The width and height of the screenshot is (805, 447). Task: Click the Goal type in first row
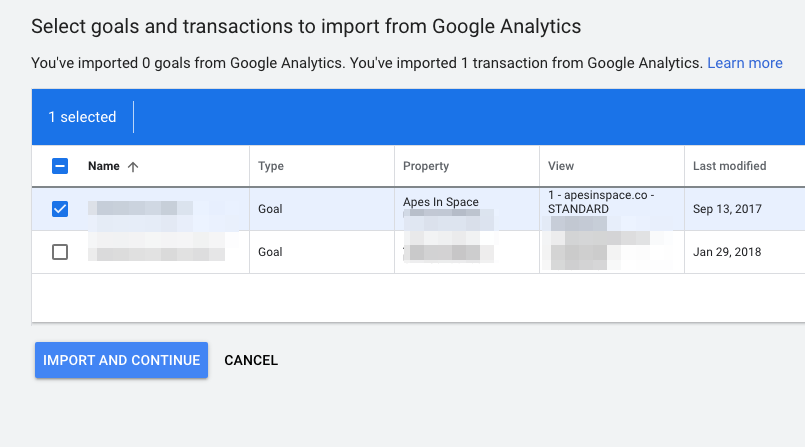[x=270, y=209]
